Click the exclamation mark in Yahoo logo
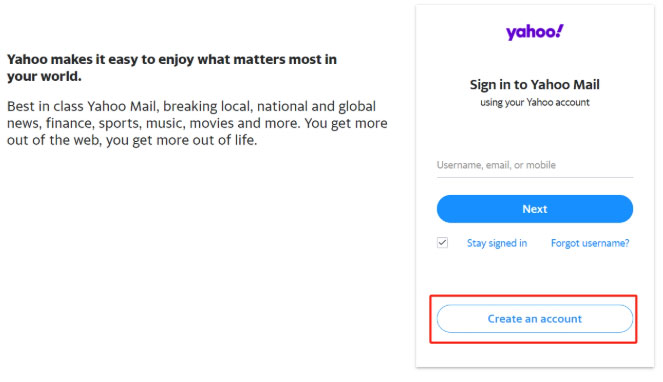663x382 pixels. 559,30
